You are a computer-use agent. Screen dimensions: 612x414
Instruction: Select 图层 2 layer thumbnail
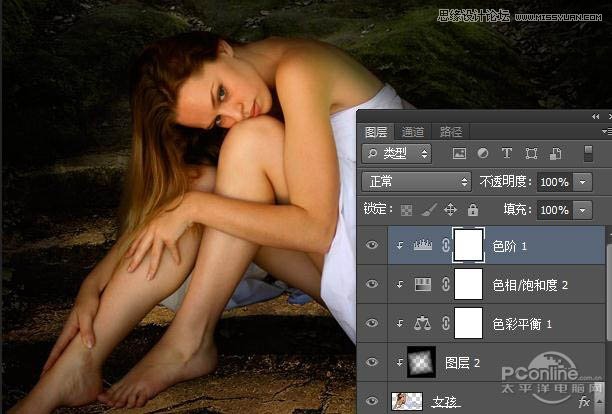click(421, 362)
